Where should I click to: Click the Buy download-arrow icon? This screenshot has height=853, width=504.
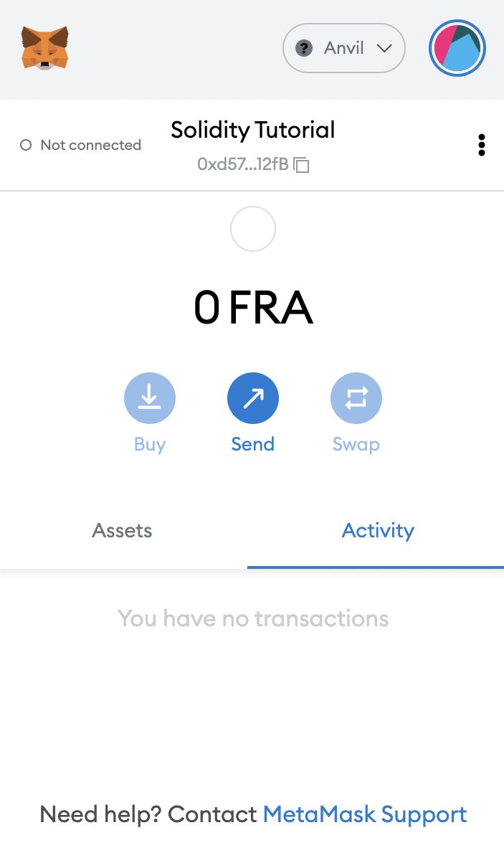click(150, 398)
